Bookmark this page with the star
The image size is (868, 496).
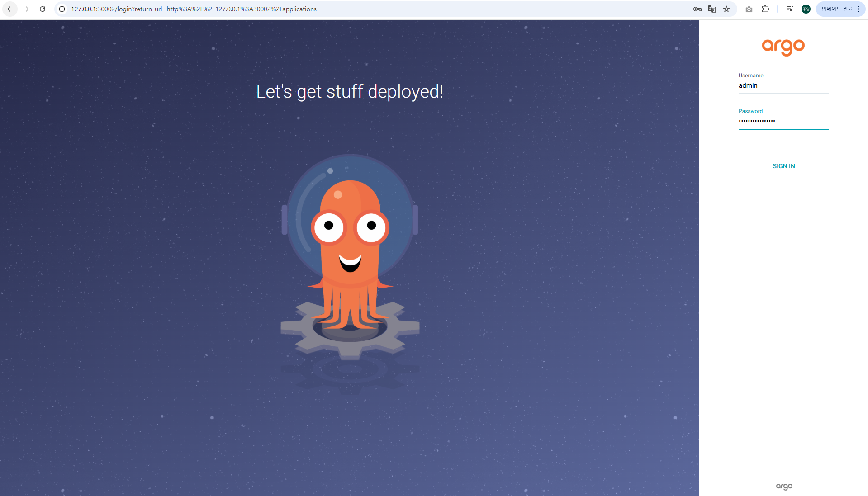click(x=726, y=9)
